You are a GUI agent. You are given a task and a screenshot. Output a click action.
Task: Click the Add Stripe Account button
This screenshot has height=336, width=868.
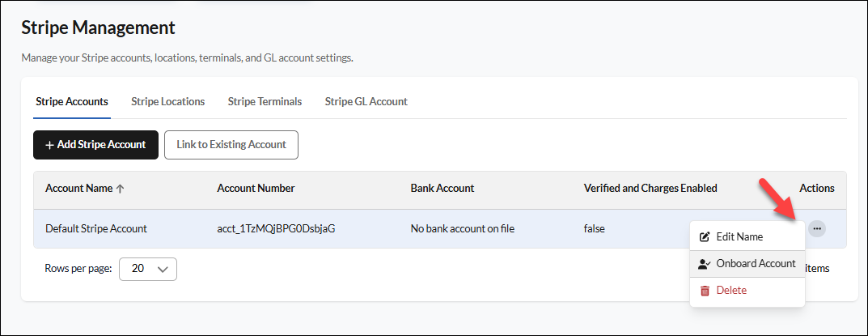(x=95, y=145)
